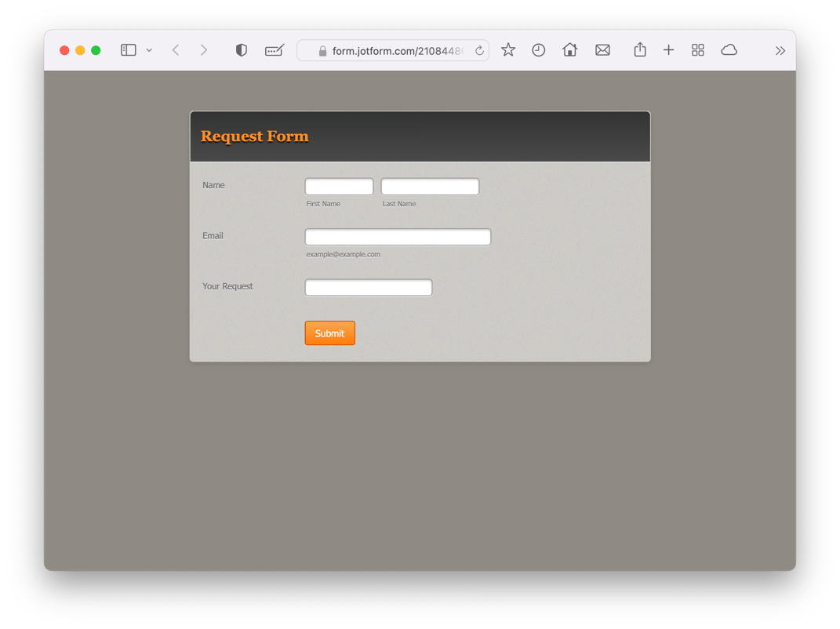The height and width of the screenshot is (629, 840).
Task: Show more toolbar items double chevron
Action: [x=780, y=51]
